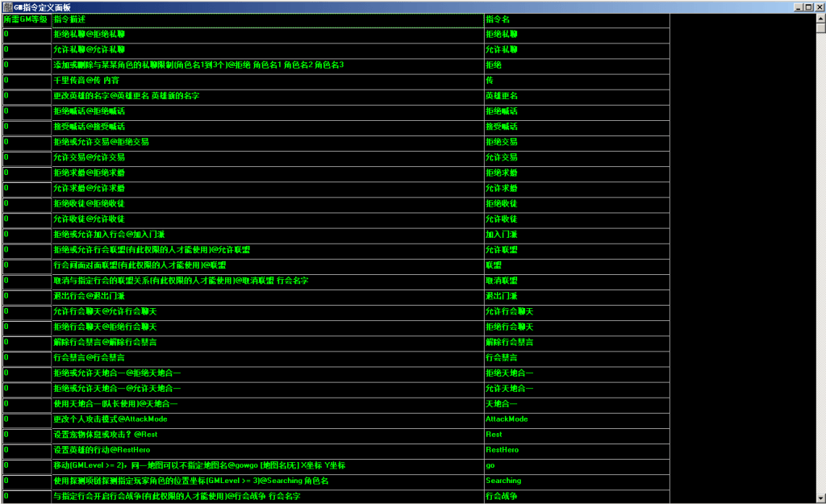Click the GM level cell for 英雄更名 row
826x504 pixels.
click(x=27, y=96)
